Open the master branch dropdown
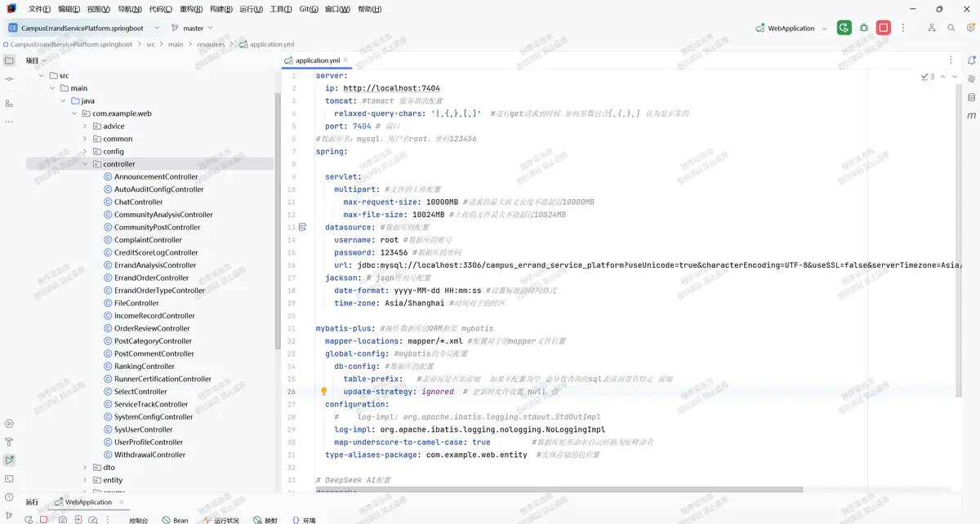This screenshot has width=980, height=524. point(193,28)
